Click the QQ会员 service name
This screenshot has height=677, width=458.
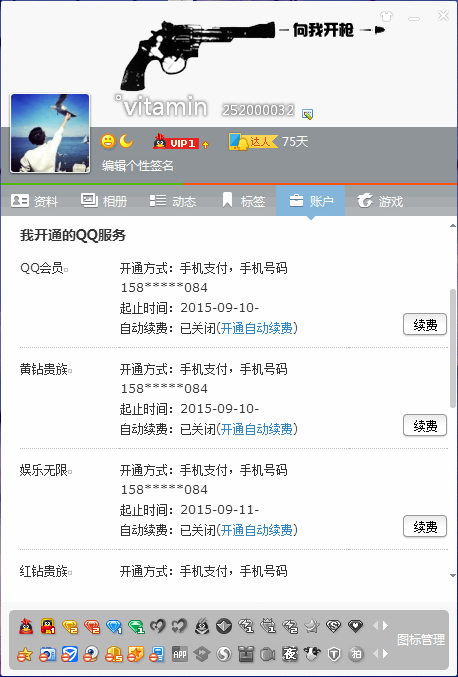pyautogui.click(x=42, y=268)
